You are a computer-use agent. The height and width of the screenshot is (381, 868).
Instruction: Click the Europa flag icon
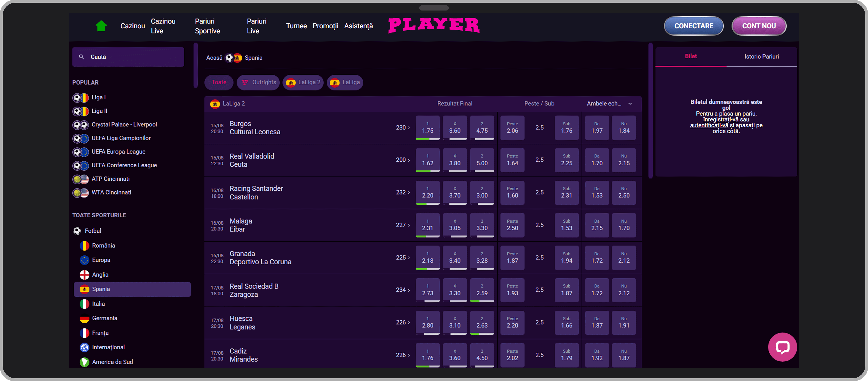coord(84,260)
